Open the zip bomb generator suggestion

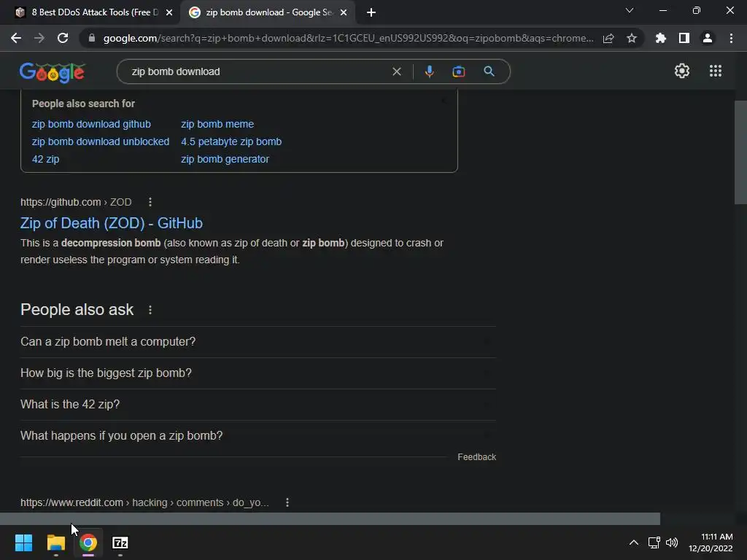tap(225, 159)
